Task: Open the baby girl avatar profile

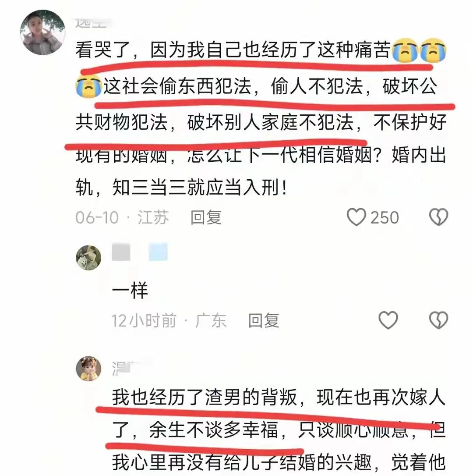Action: (x=88, y=369)
